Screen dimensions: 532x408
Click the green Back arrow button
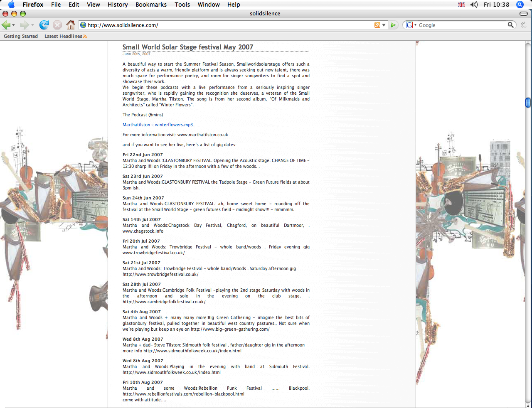click(6, 25)
